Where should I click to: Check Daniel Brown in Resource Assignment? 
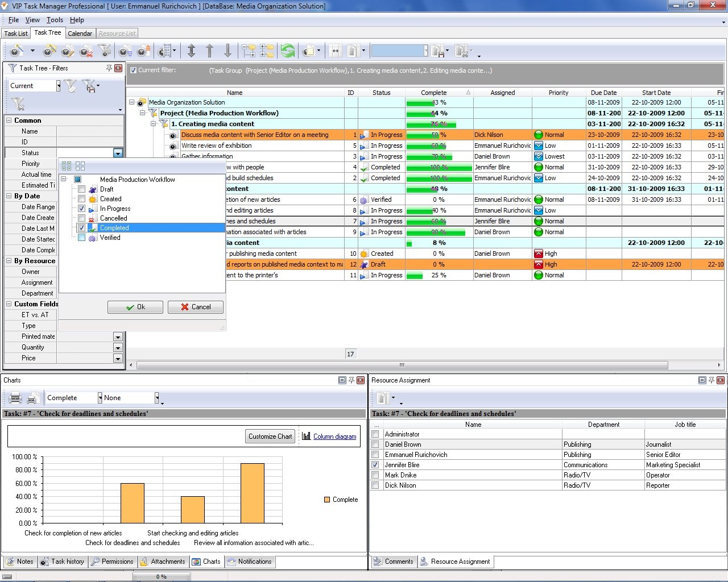click(375, 444)
